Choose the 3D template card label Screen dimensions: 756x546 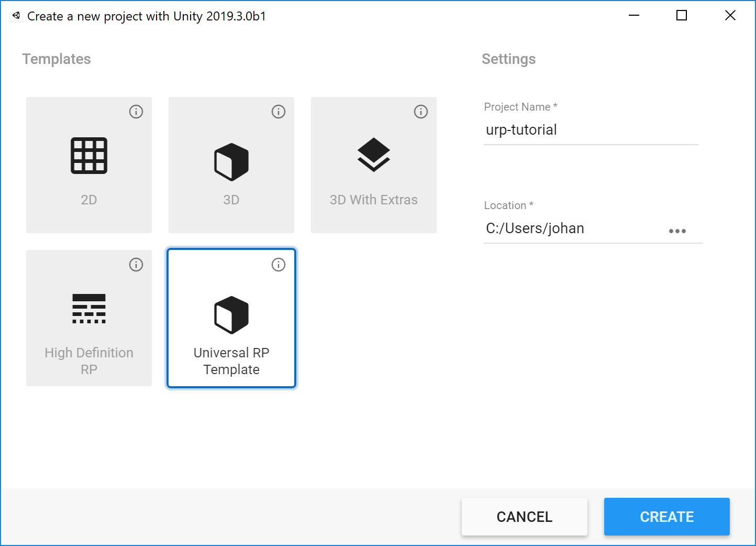[x=231, y=200]
